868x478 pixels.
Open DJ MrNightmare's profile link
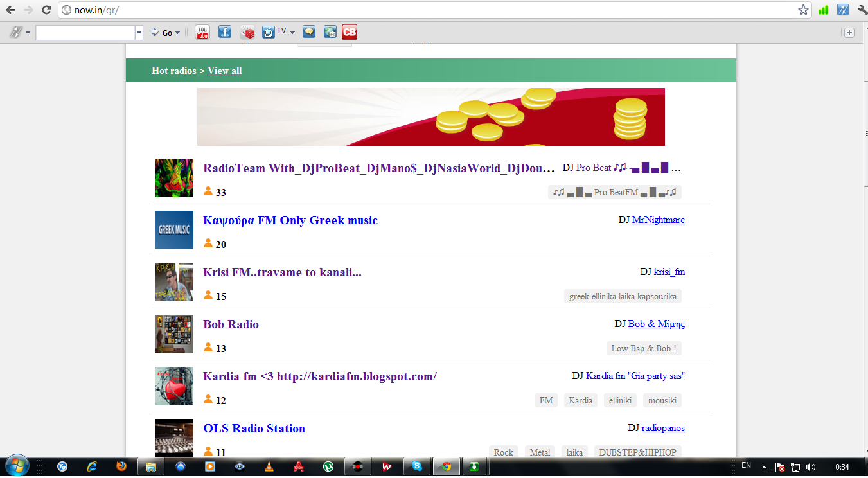(658, 220)
